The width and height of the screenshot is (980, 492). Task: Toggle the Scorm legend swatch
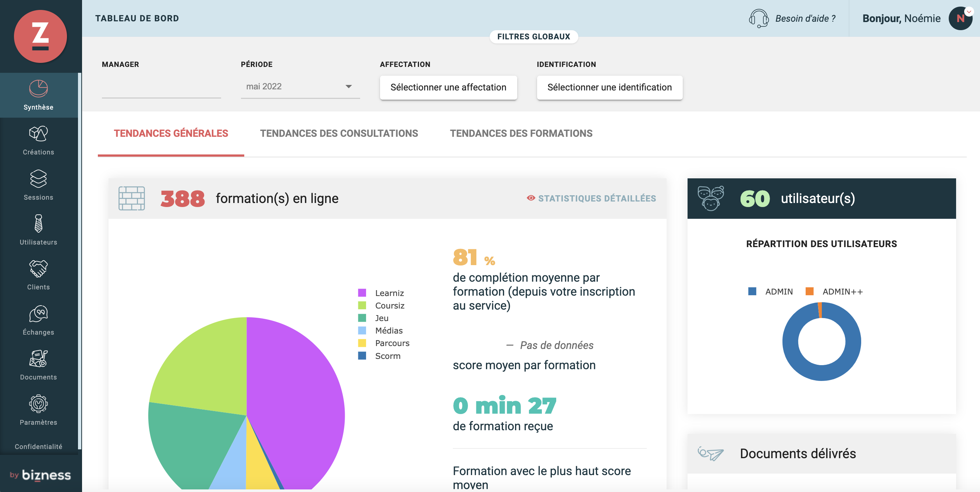pyautogui.click(x=362, y=356)
